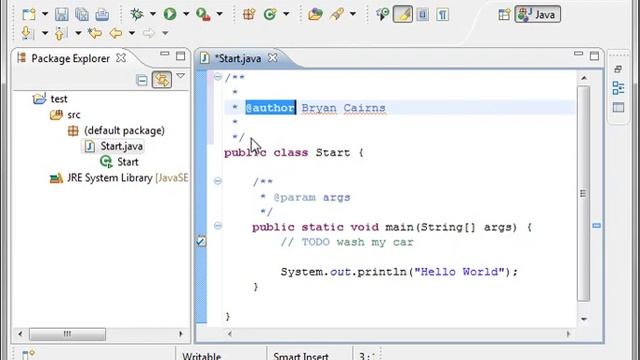Open the New wizard dropdown arrow
Image resolution: width=640 pixels, height=360 pixels.
tap(45, 14)
